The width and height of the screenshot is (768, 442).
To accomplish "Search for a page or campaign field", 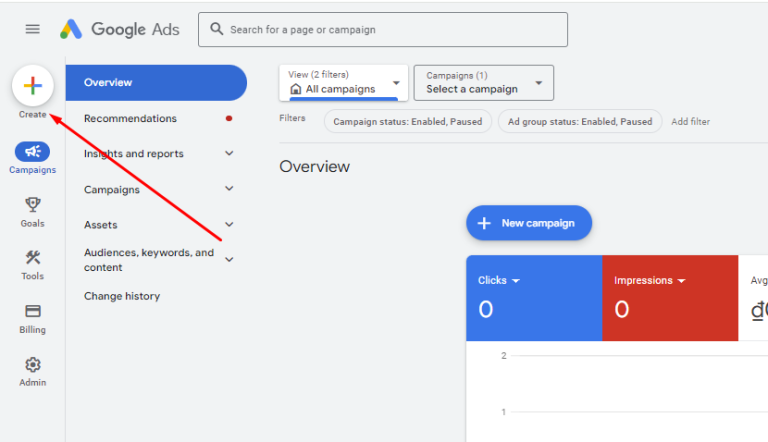I will click(x=383, y=29).
